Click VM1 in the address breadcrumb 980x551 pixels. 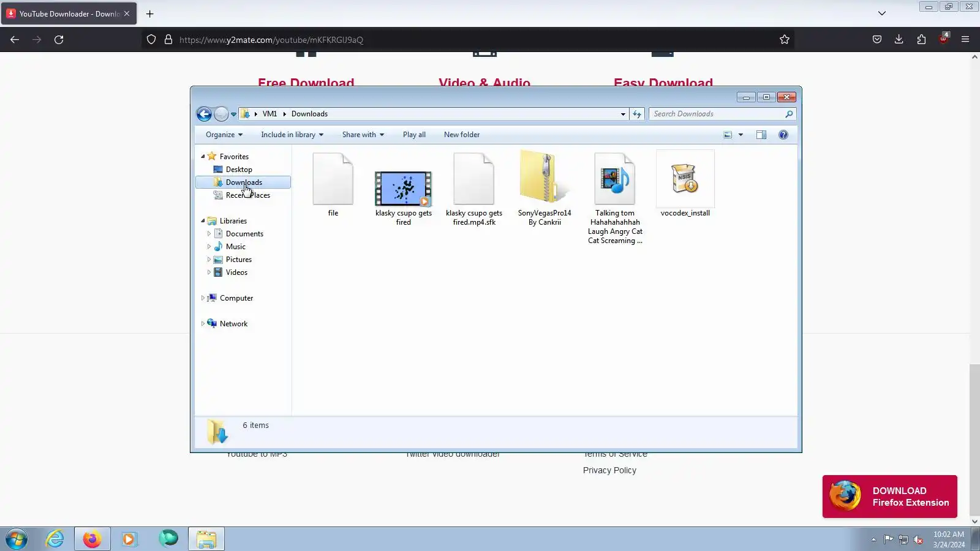269,114
